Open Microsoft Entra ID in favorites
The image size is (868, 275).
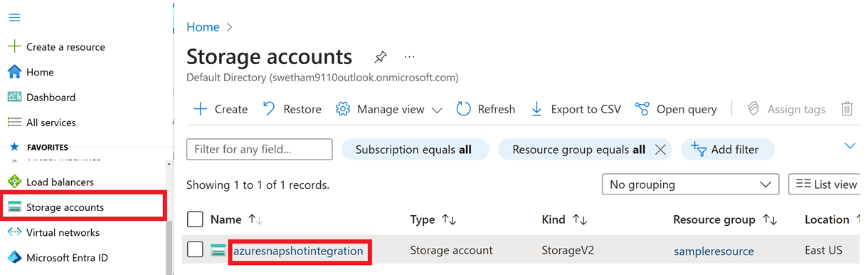tap(67, 258)
